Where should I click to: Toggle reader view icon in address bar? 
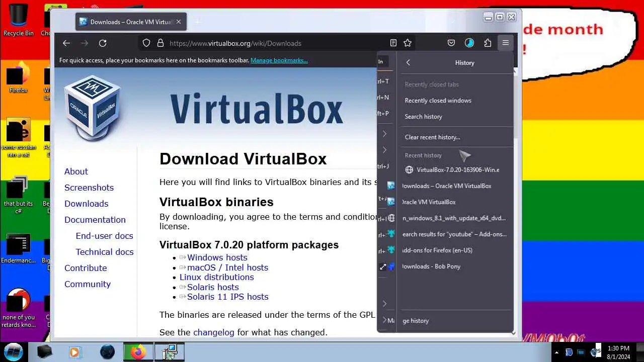tap(393, 43)
